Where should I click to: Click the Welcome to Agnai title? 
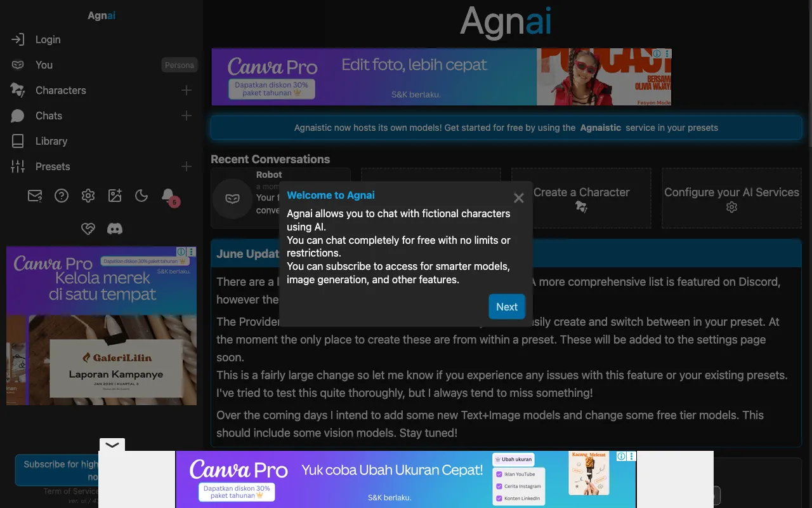click(331, 195)
